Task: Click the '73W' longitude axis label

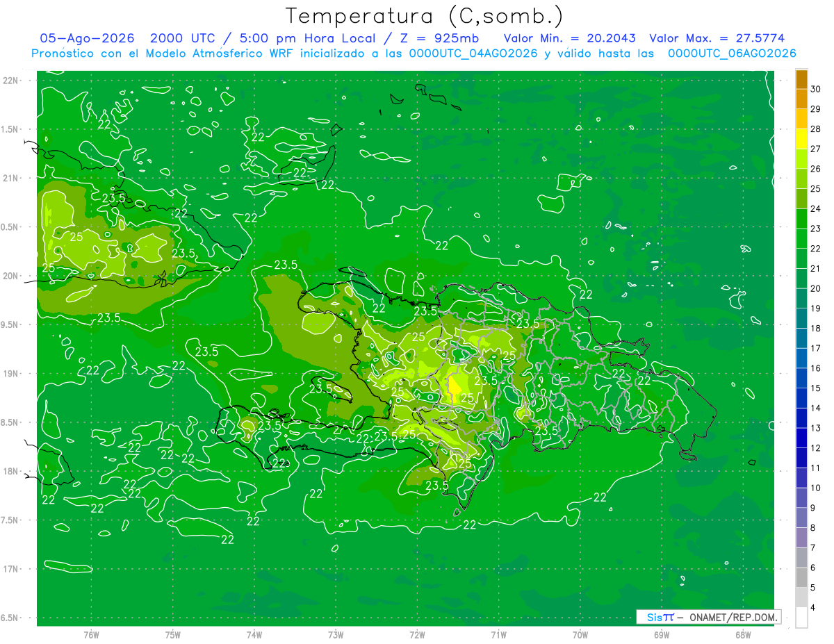Action: (336, 634)
